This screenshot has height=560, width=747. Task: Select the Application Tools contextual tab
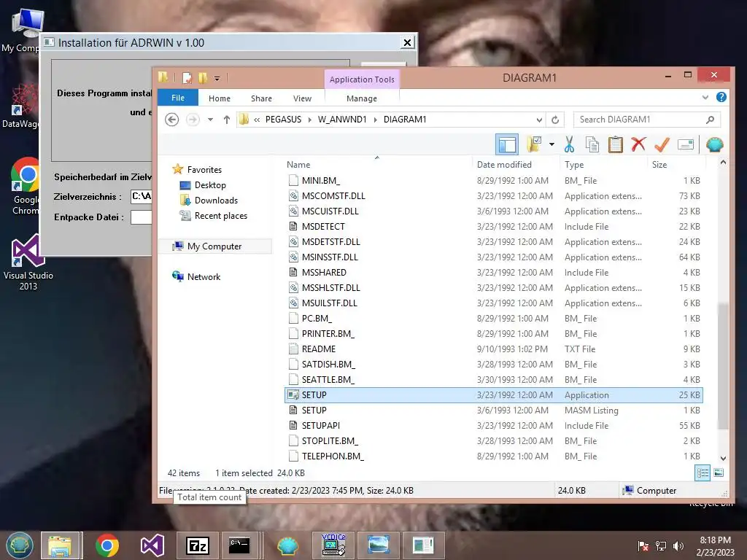coord(362,79)
